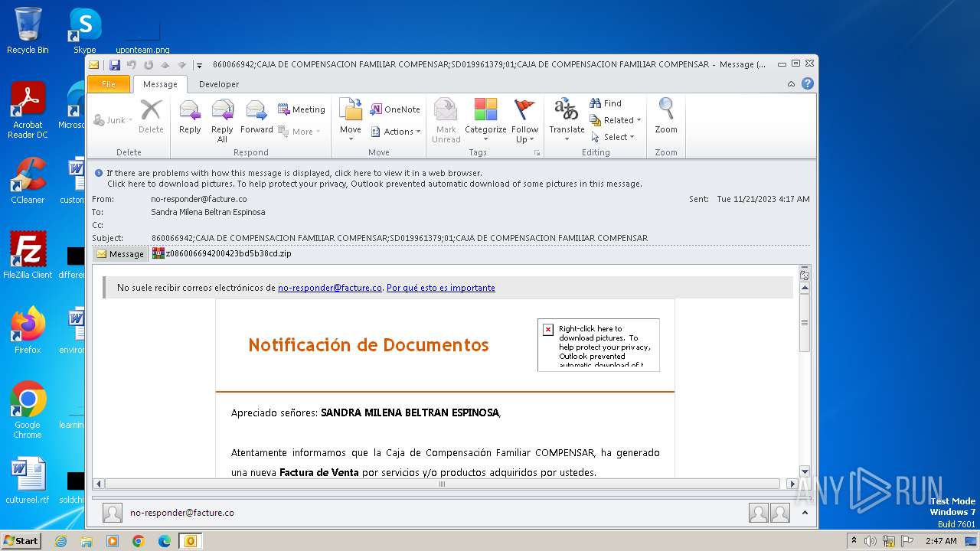The width and height of the screenshot is (980, 551).
Task: Go to previous item arrow in title bar
Action: point(165,65)
